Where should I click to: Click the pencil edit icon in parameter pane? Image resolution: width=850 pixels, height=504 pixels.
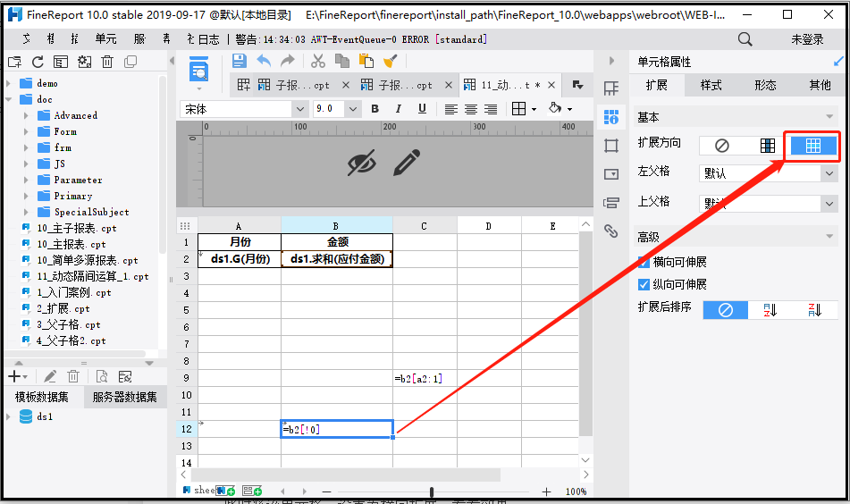(x=407, y=163)
